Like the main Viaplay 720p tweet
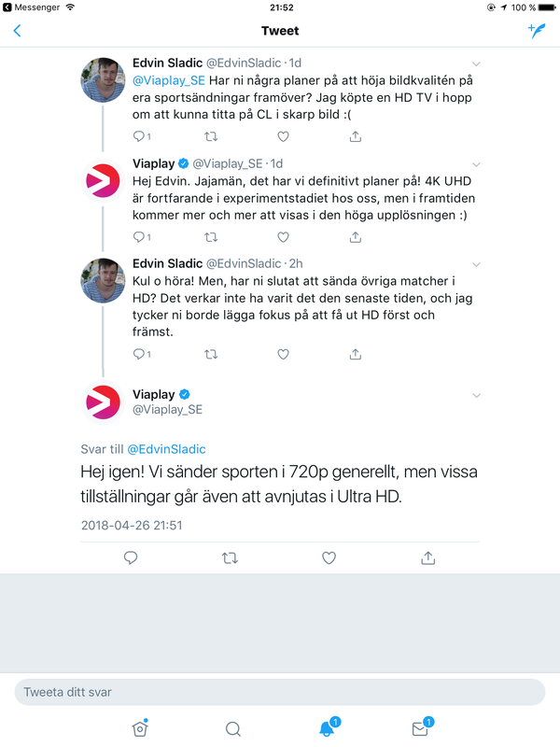The height and width of the screenshot is (747, 560). pos(329,557)
